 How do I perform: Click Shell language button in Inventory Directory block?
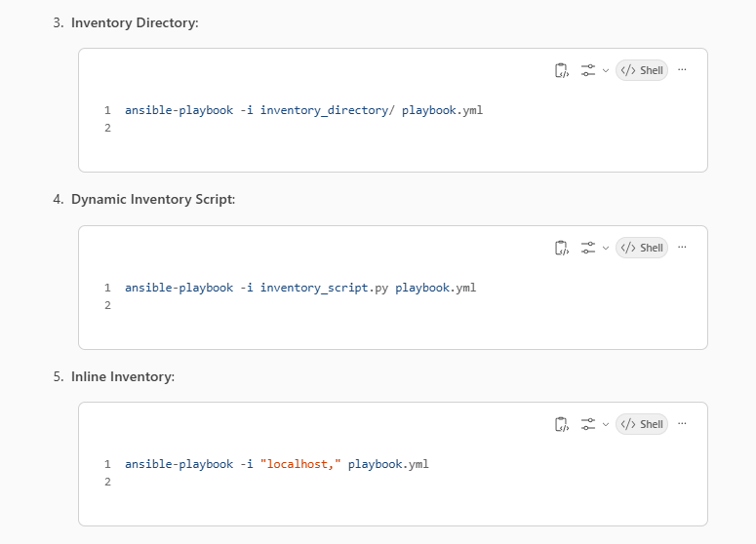point(642,70)
